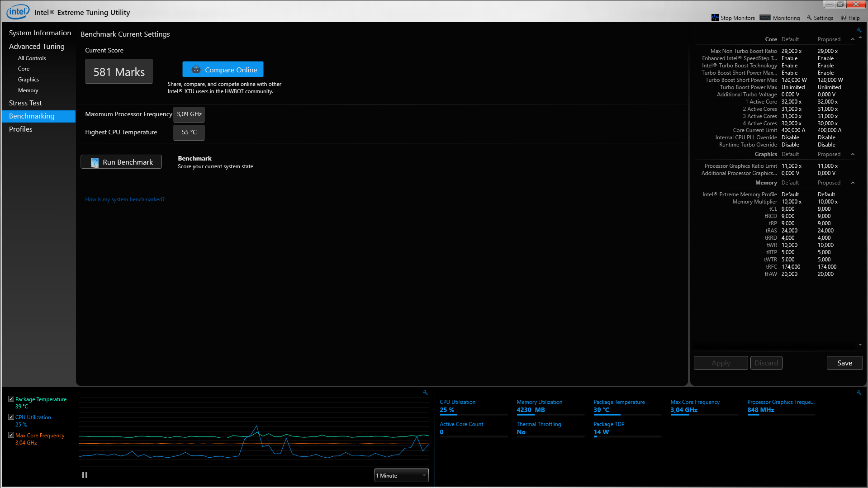Select Memory tuning page
The height and width of the screenshot is (488, 868).
28,90
